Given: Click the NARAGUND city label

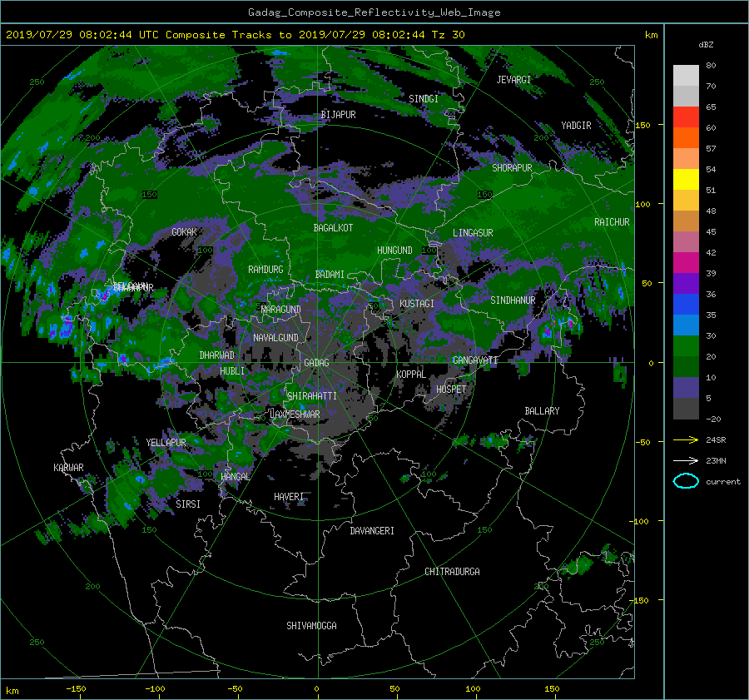Looking at the screenshot, I should (281, 310).
